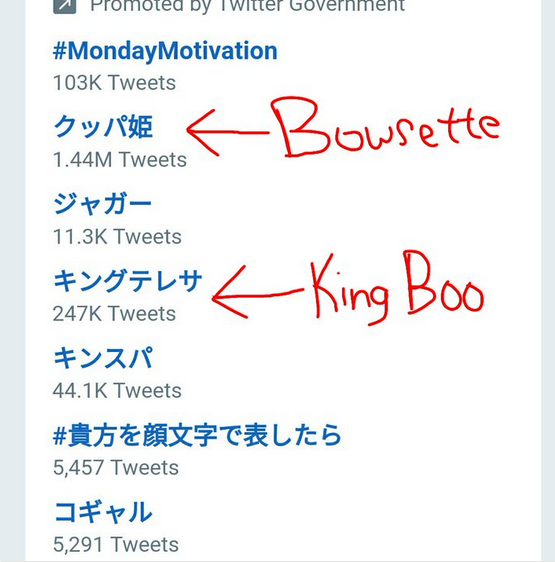555x562 pixels.
Task: Click the 103K Tweets count
Action: tap(114, 83)
